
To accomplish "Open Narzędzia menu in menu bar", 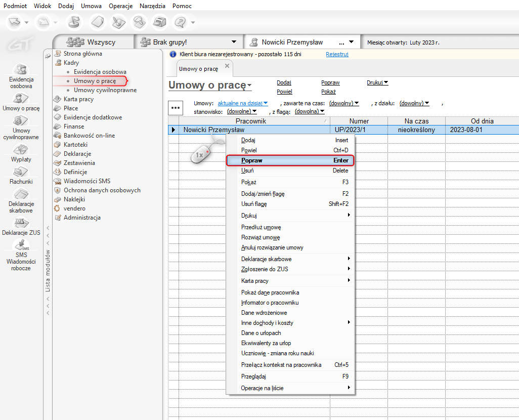I will click(153, 6).
